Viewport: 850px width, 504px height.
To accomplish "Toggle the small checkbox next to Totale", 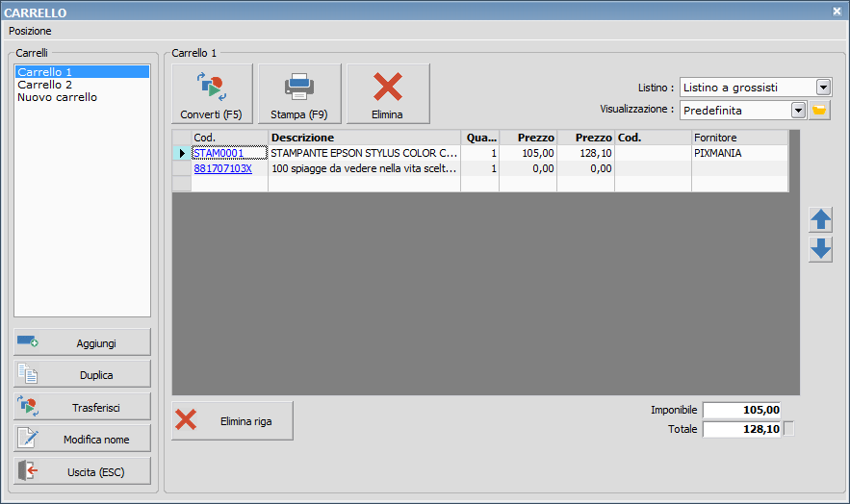I will (789, 429).
